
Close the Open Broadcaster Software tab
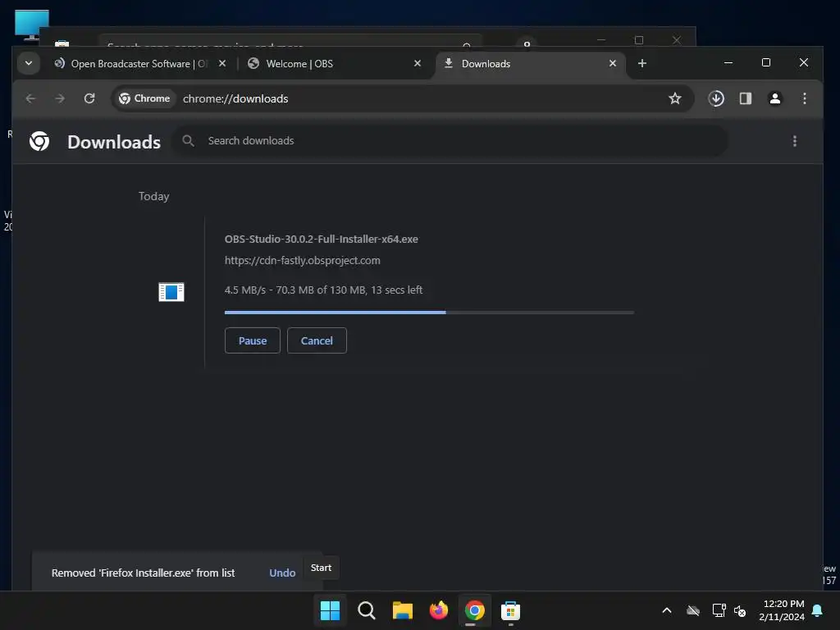222,63
